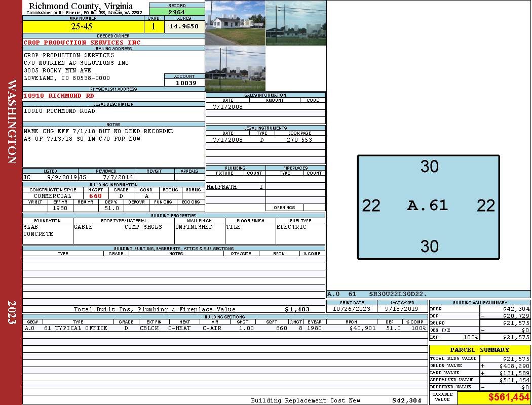Click built-ins total value $1,403

[x=297, y=309]
